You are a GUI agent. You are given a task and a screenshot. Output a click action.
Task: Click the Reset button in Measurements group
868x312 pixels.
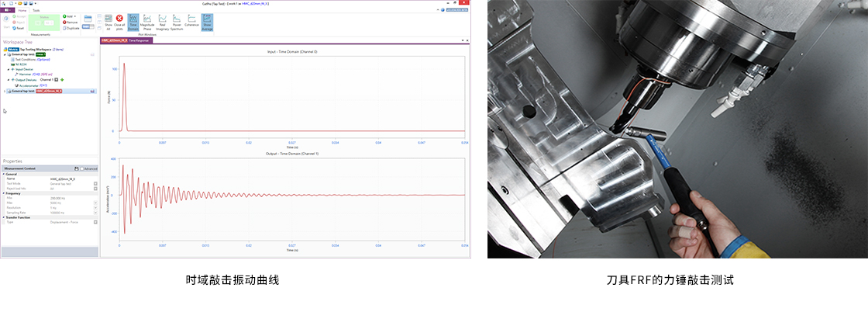(21, 26)
